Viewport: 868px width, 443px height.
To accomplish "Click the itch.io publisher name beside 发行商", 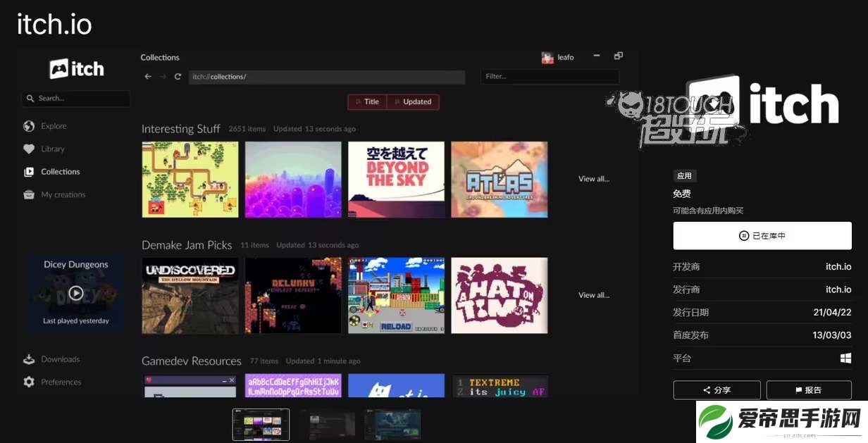I will point(838,289).
